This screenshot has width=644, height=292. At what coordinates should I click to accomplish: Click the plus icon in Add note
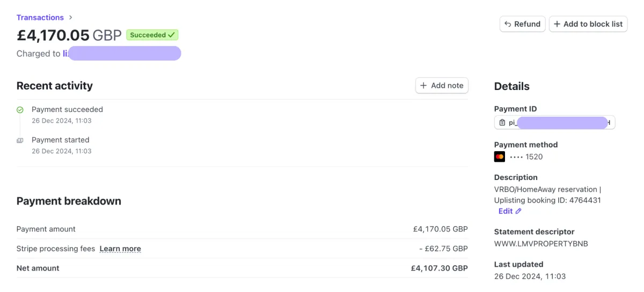tap(423, 86)
